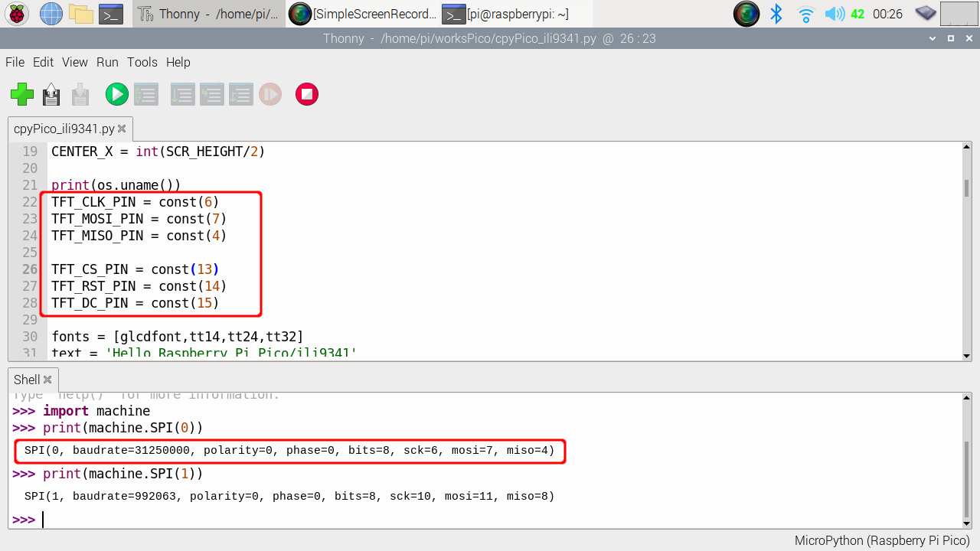
Task: Select the Step over icon
Action: (x=182, y=94)
